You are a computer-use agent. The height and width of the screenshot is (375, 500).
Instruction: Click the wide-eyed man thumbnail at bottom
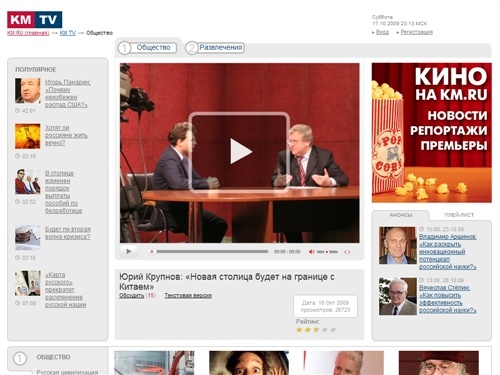[x=249, y=363]
